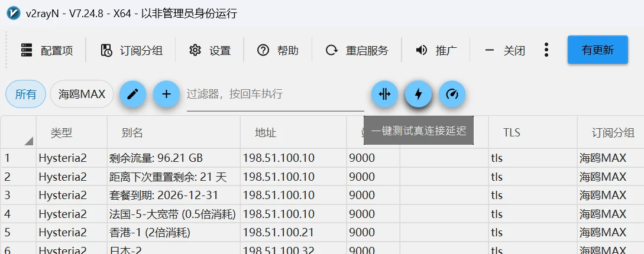Screen dimensions: 644x254
Task: Open the 订阅分组 menu
Action: [131, 50]
